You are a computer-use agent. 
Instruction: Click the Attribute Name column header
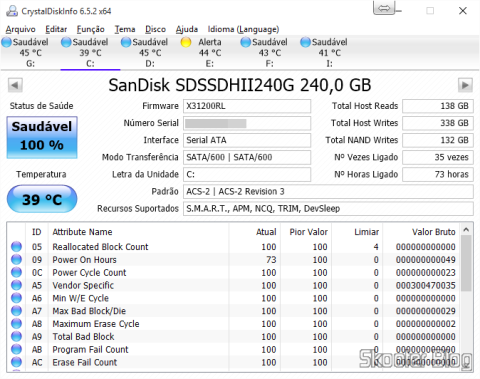[x=138, y=232]
